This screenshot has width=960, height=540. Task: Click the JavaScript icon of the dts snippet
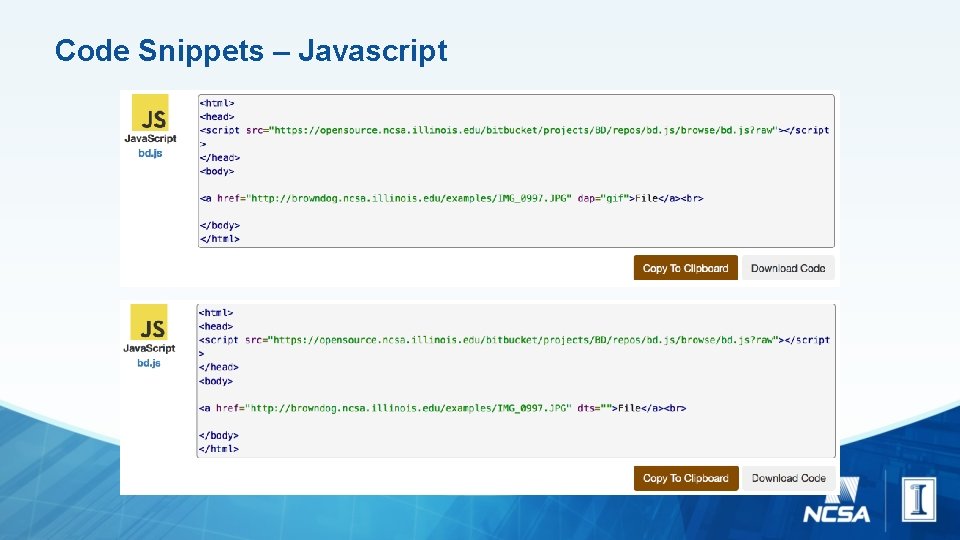coord(149,322)
